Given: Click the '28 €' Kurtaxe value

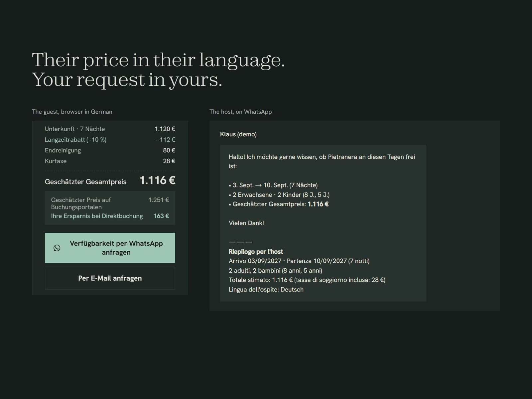Looking at the screenshot, I should coord(169,161).
